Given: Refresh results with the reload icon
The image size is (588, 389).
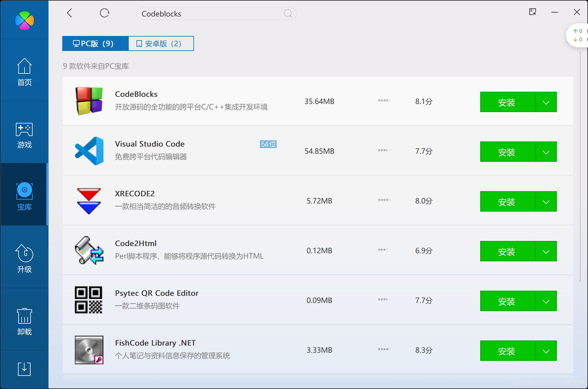Looking at the screenshot, I should pyautogui.click(x=104, y=13).
